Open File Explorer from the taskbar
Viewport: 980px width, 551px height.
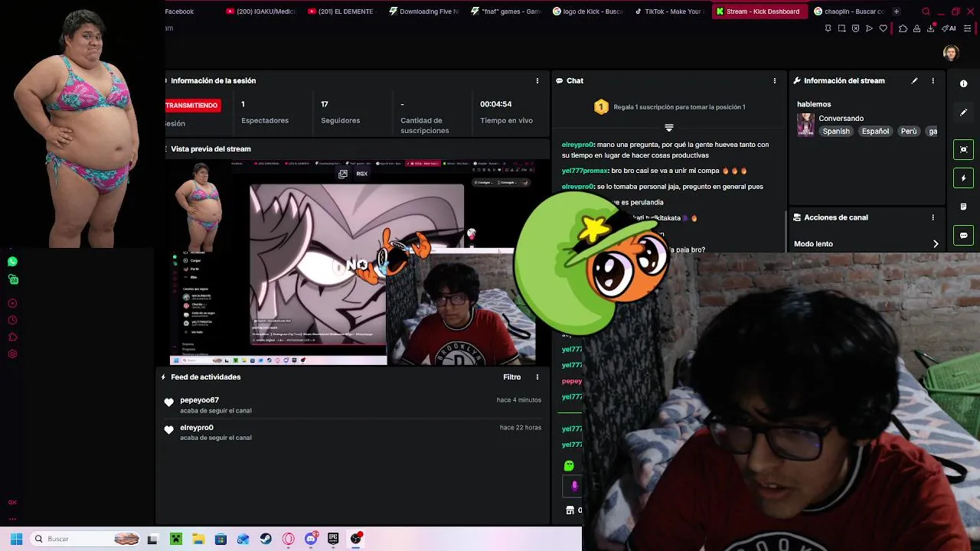(x=198, y=539)
